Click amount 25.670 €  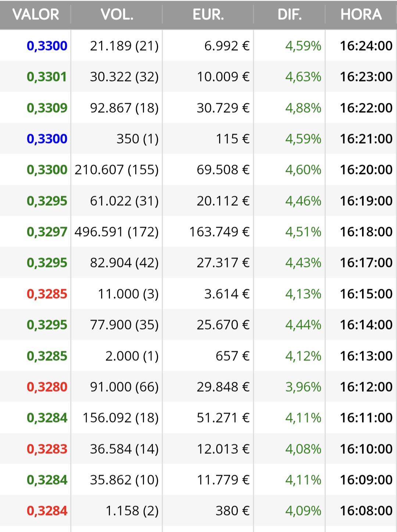pos(223,325)
